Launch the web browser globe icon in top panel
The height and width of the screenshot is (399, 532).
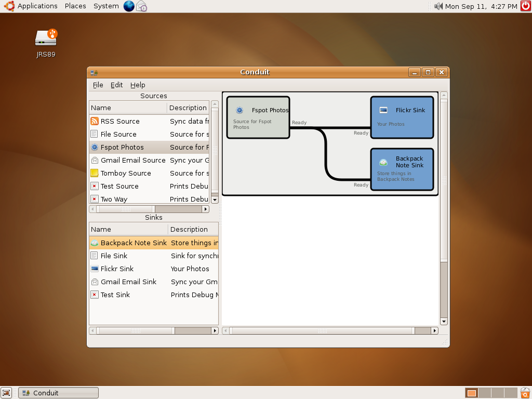[x=129, y=6]
